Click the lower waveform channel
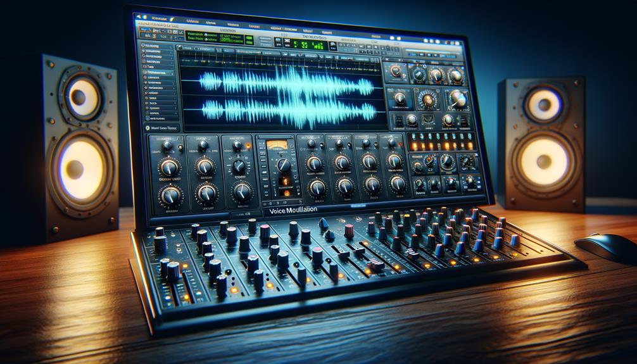The height and width of the screenshot is (364, 637). [287, 111]
